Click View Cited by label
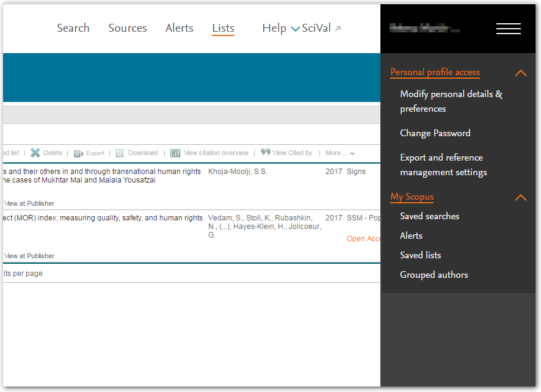Image resolution: width=541 pixels, height=392 pixels. [x=292, y=153]
